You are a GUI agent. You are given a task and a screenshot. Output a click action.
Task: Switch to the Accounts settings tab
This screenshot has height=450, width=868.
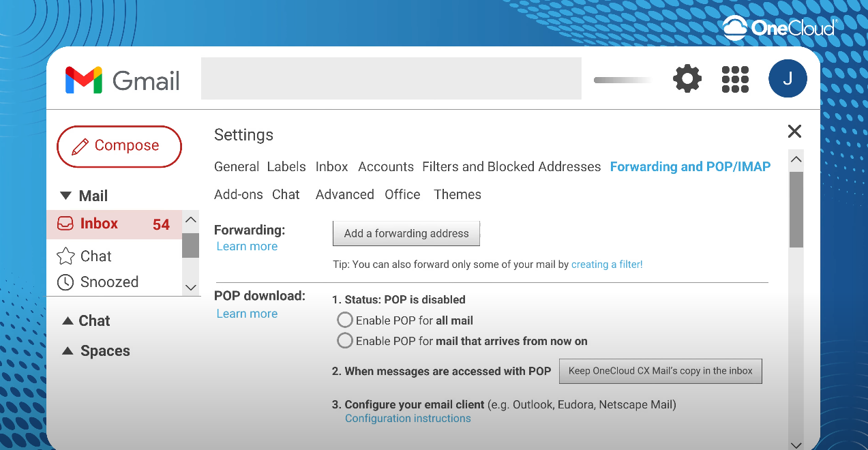pyautogui.click(x=385, y=167)
